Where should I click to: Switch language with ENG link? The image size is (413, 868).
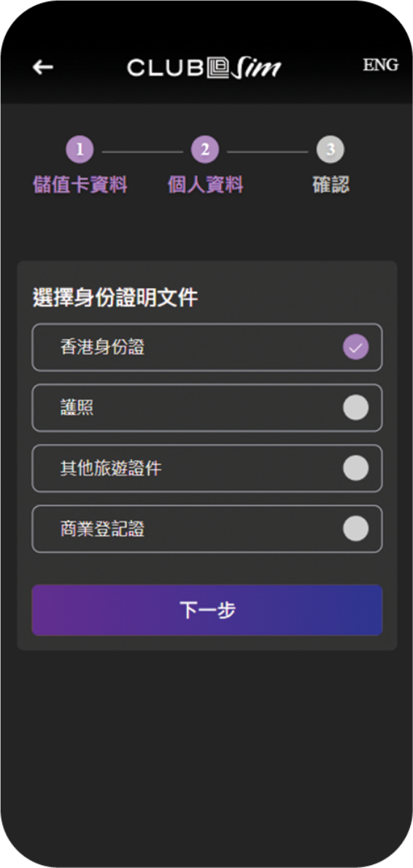coord(380,65)
